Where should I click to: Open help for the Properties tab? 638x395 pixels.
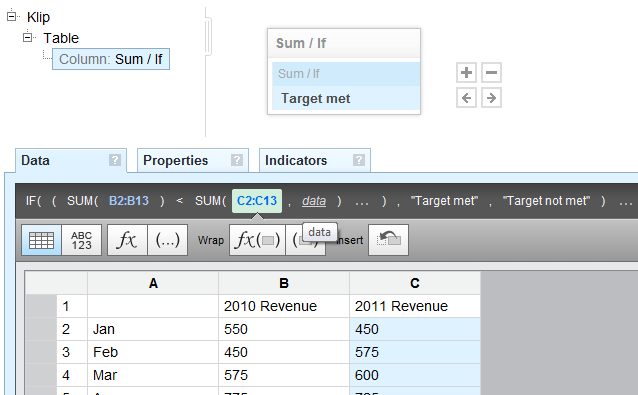pyautogui.click(x=237, y=160)
